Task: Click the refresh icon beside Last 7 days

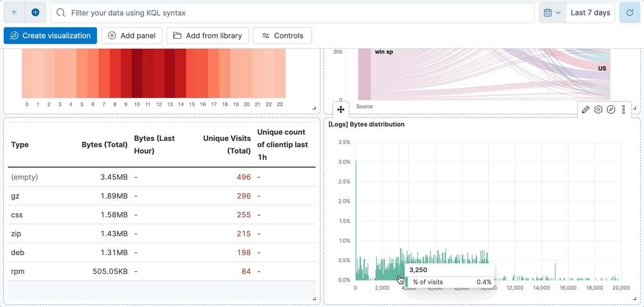Action: [x=629, y=12]
